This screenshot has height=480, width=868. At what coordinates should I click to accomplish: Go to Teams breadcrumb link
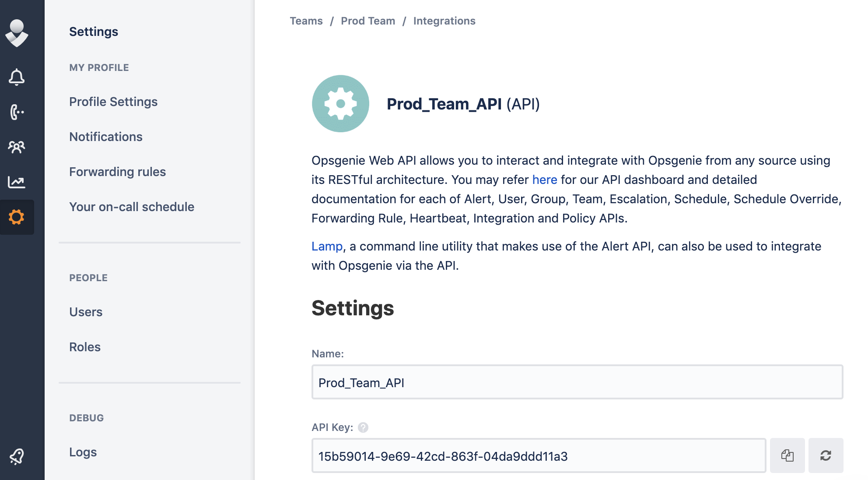[306, 21]
